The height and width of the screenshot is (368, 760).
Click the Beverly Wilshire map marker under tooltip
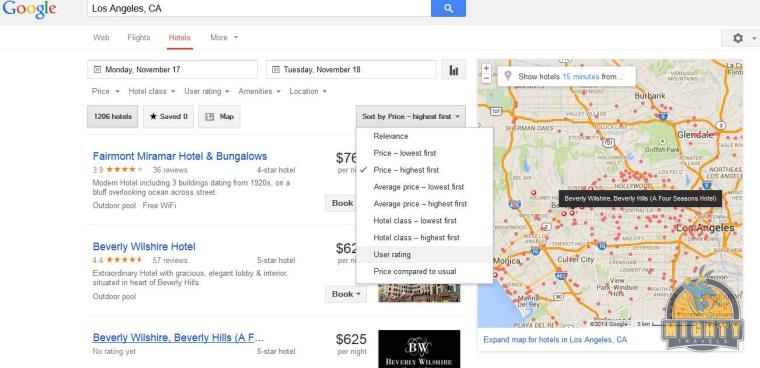coord(572,212)
